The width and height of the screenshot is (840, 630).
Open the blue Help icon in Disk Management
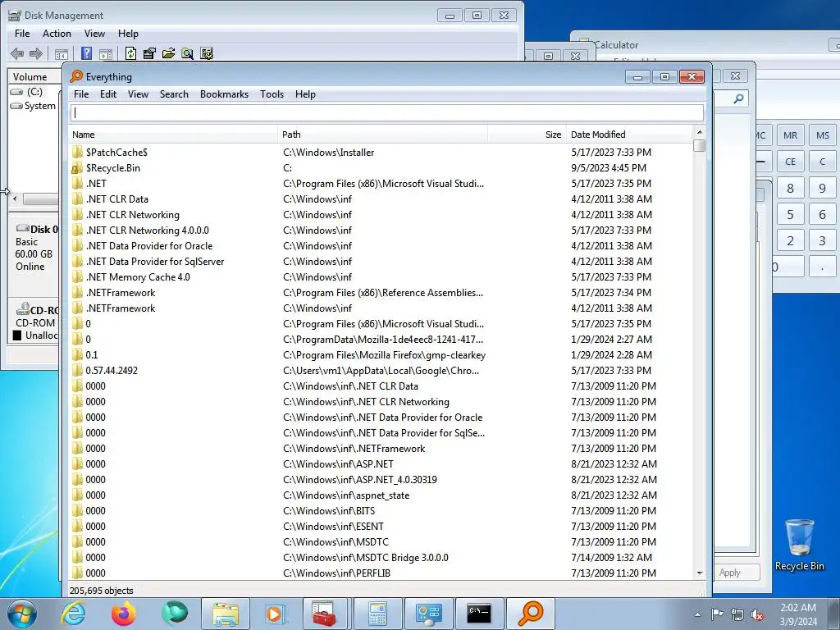[86, 53]
